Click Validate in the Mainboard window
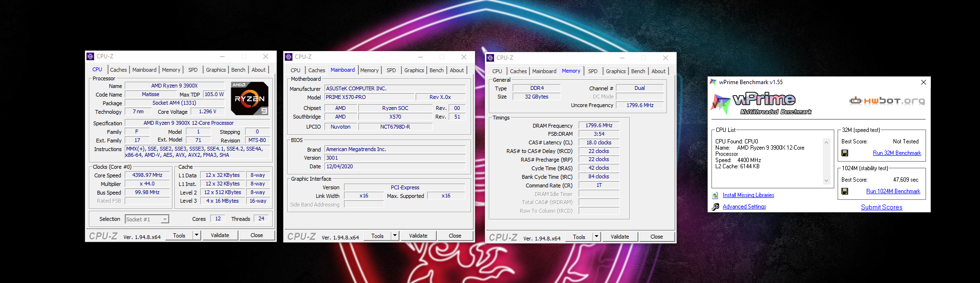This screenshot has height=283, width=980. [418, 236]
